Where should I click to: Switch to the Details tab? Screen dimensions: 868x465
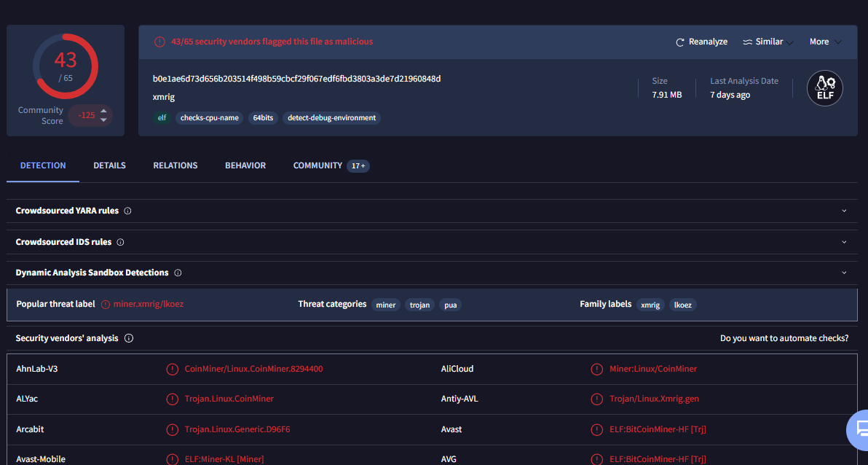[109, 165]
